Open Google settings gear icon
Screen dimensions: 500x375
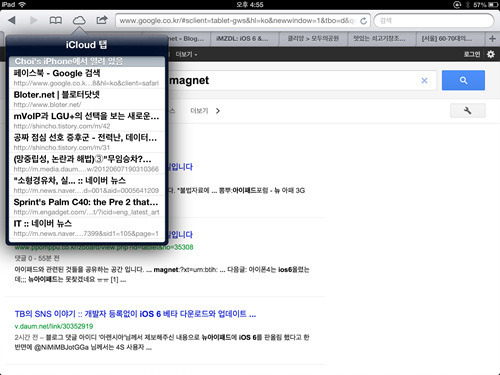[x=491, y=54]
